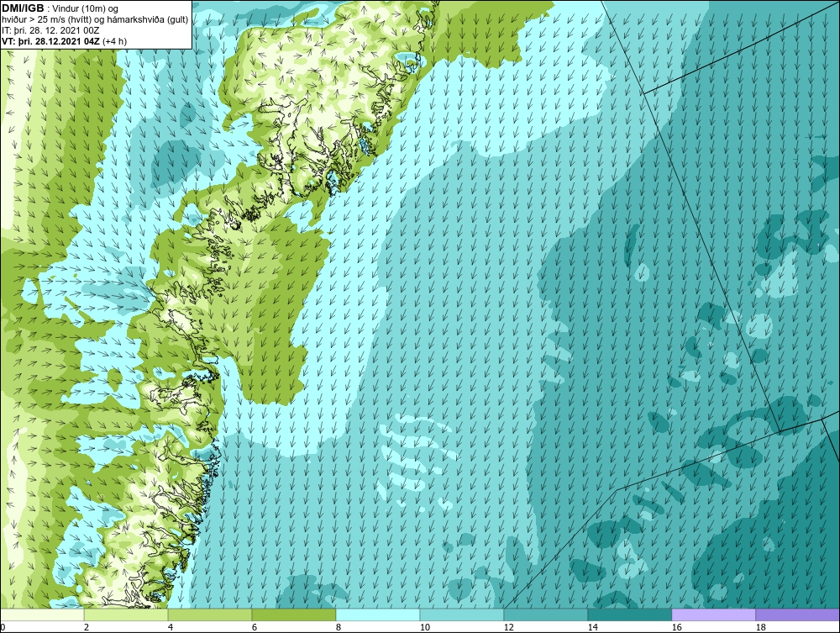Screen dimensions: 840x633
Task: Click the DMI/IGB title text
Action: (23, 8)
